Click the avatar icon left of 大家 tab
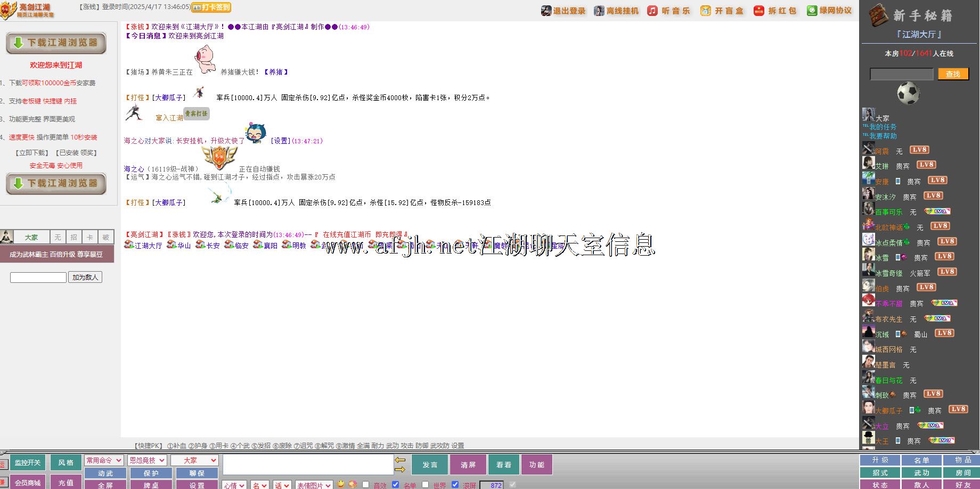This screenshot has height=489, width=980. pos(6,237)
